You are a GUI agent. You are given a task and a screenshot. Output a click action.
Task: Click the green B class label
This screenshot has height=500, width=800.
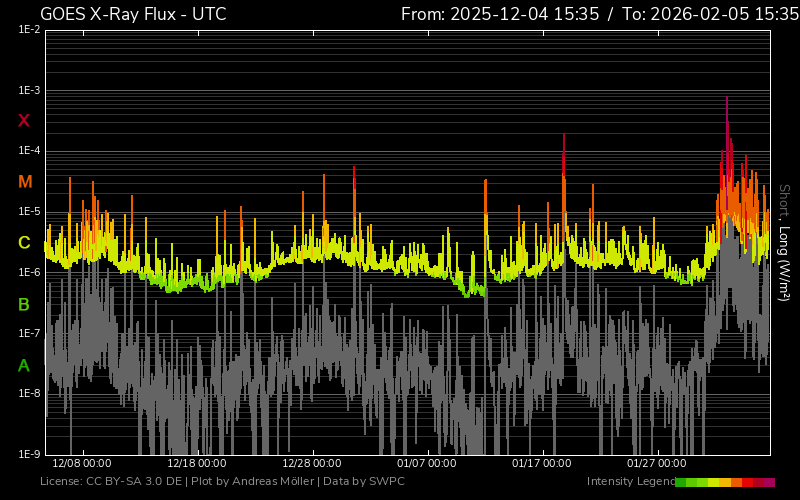tap(24, 304)
